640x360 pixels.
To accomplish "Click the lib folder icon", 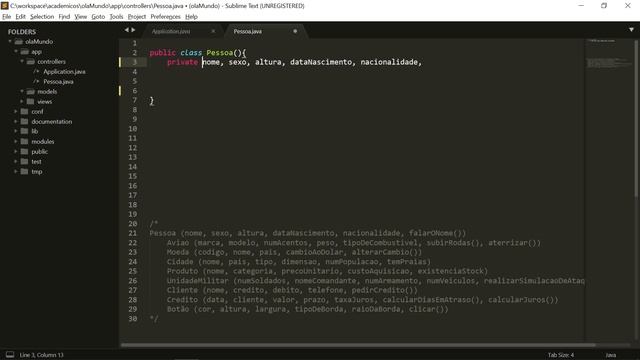I will tap(24, 131).
